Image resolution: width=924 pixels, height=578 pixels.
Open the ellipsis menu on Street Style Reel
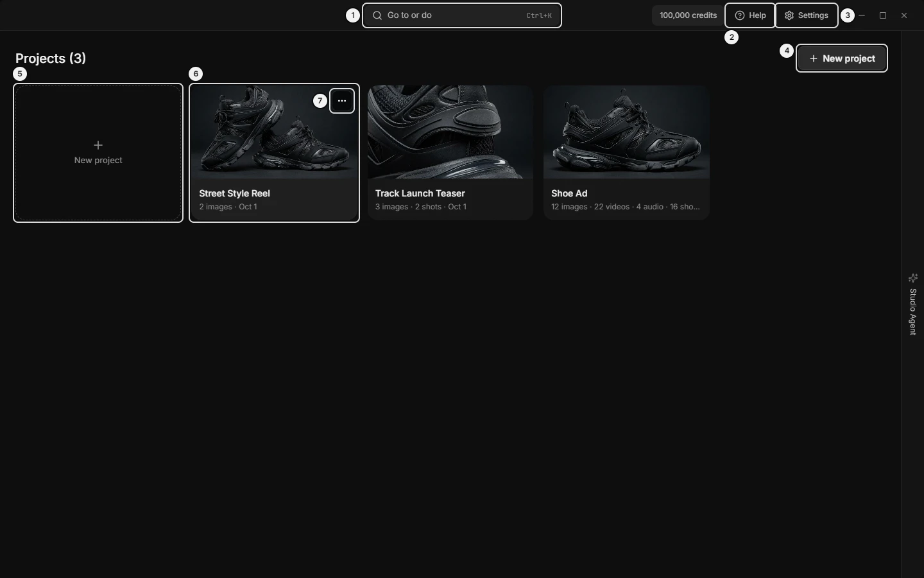(x=342, y=101)
